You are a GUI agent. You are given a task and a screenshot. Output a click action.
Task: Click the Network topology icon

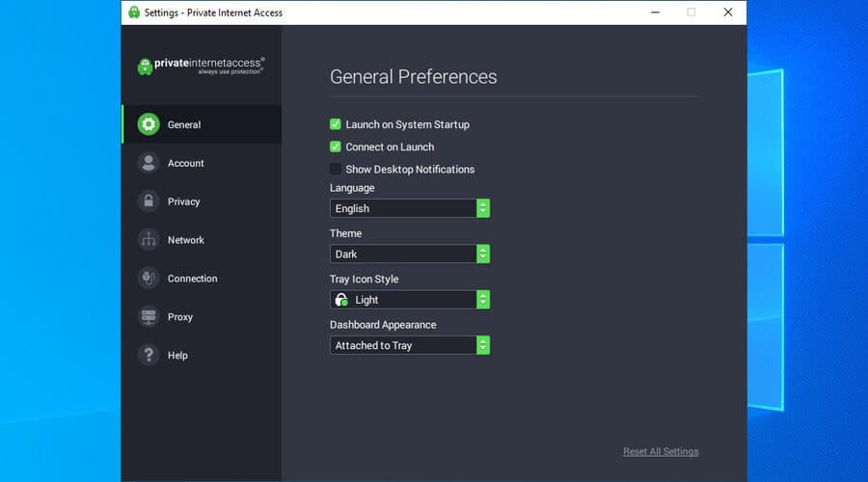coord(149,240)
